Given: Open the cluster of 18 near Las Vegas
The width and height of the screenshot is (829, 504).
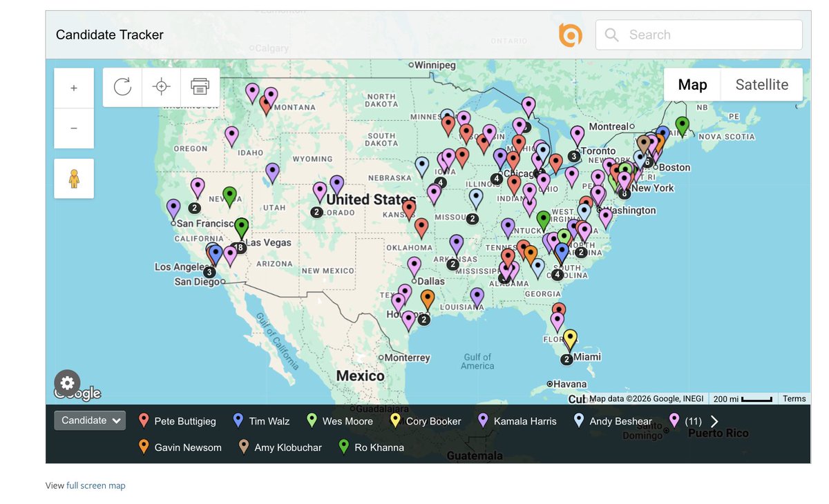Looking at the screenshot, I should [239, 247].
